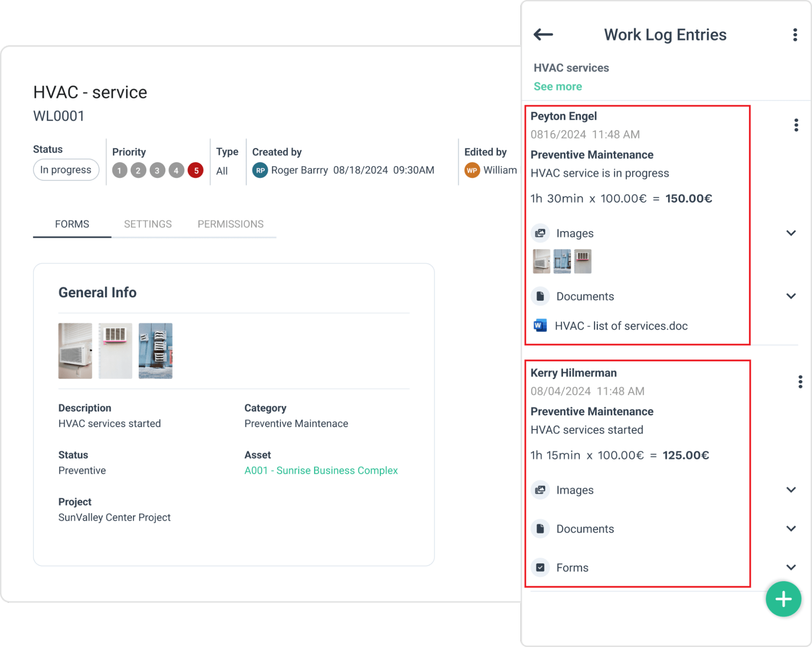Open the Permissions tab
812x647 pixels.
coord(230,224)
